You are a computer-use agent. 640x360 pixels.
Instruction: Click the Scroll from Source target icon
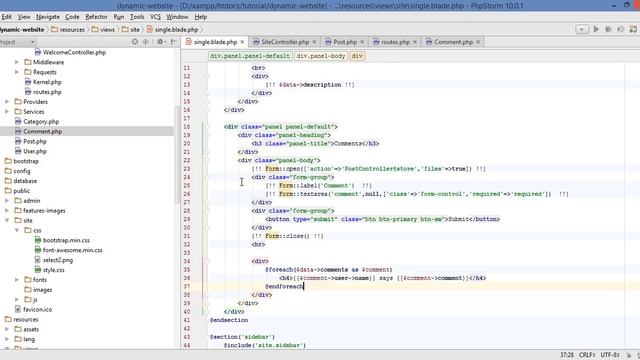pyautogui.click(x=135, y=42)
